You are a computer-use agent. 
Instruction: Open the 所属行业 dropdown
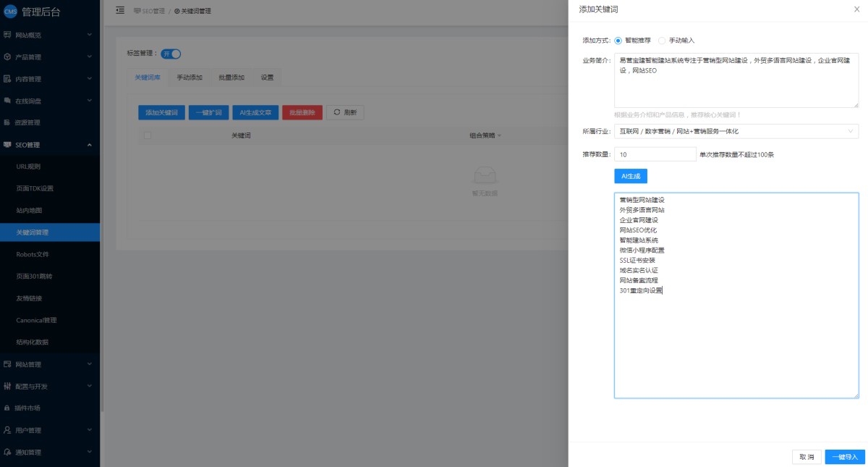pyautogui.click(x=736, y=132)
